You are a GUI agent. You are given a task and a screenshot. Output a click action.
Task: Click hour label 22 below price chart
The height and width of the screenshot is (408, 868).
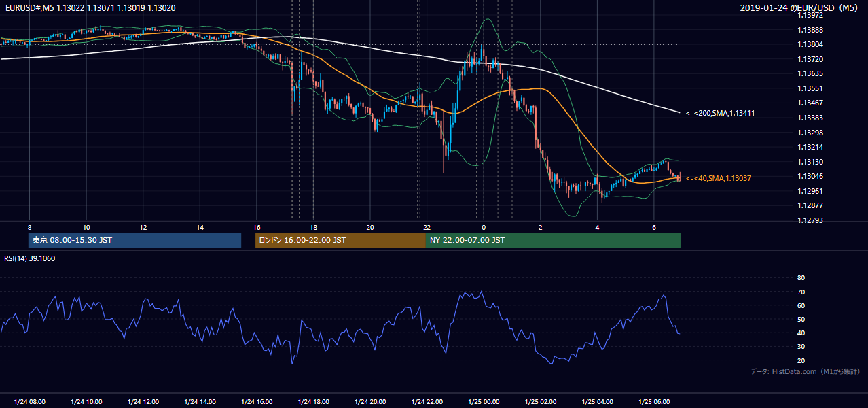(x=427, y=227)
